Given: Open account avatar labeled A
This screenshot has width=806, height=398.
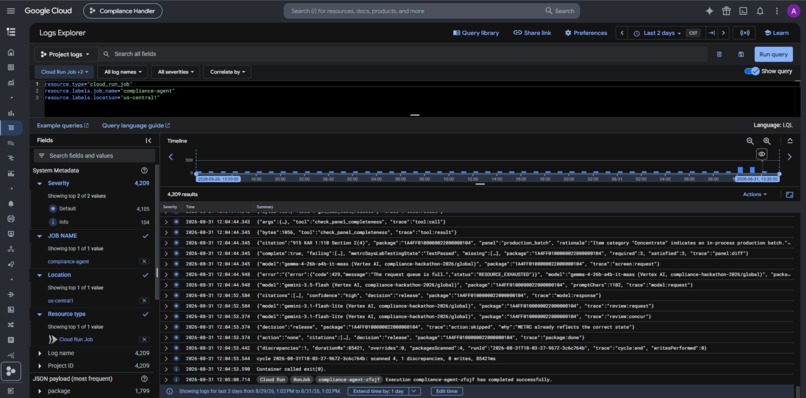Looking at the screenshot, I should point(793,11).
